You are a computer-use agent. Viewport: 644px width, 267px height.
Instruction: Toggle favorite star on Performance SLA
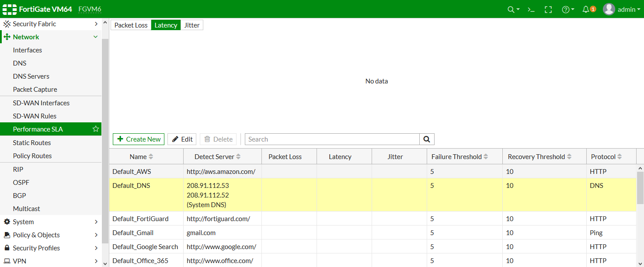coord(96,129)
